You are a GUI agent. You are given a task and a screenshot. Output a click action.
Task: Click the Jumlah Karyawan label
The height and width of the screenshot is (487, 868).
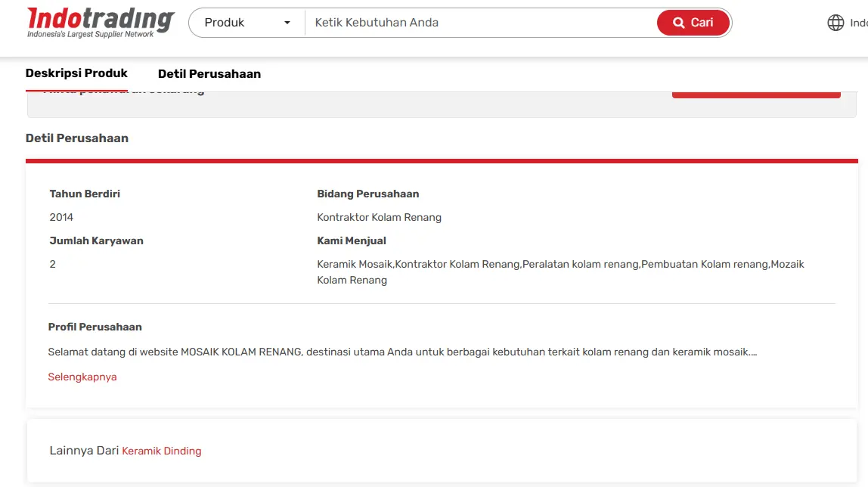point(96,240)
